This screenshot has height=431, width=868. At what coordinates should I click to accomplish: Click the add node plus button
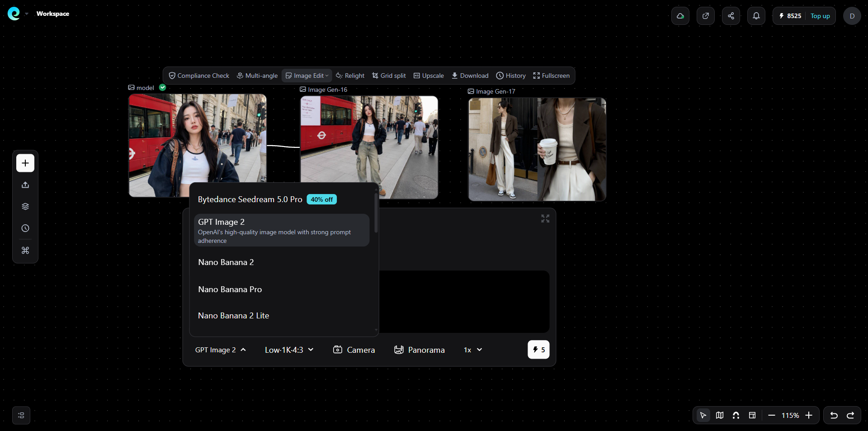(25, 163)
